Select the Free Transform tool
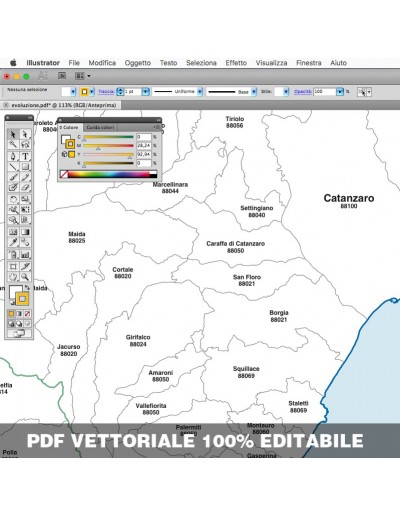The height and width of the screenshot is (517, 400). point(25,209)
